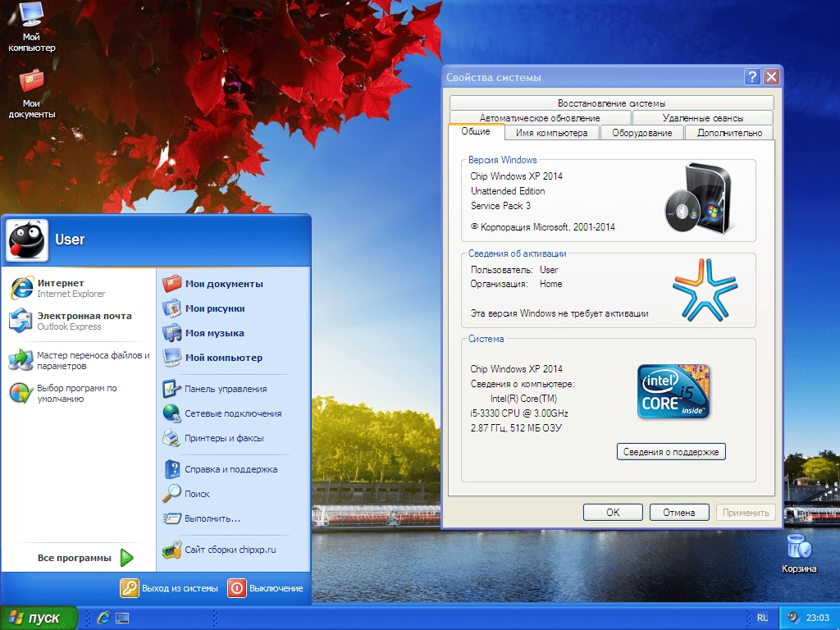This screenshot has height=630, width=840.
Task: Click Отмена in System Properties
Action: pyautogui.click(x=679, y=512)
